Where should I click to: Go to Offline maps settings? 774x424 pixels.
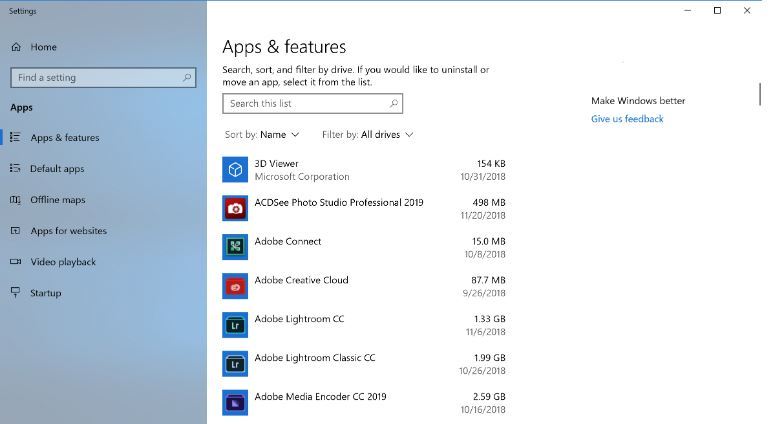pos(57,200)
